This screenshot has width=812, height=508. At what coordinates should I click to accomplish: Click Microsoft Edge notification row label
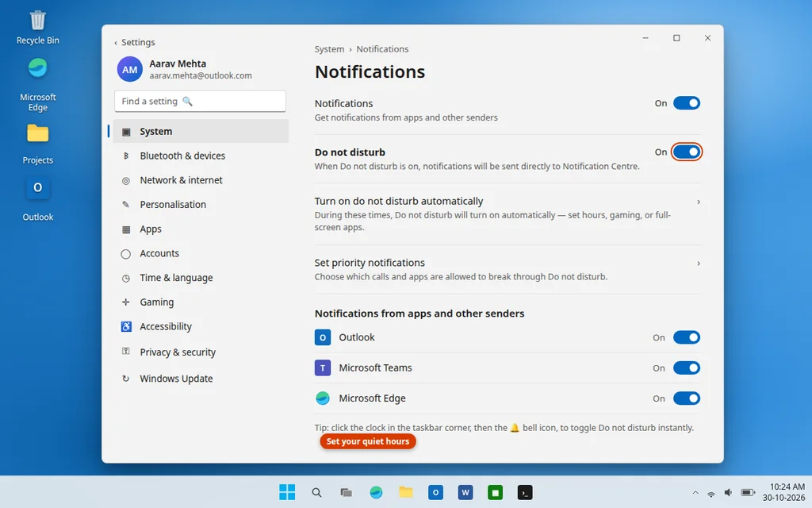(x=373, y=398)
